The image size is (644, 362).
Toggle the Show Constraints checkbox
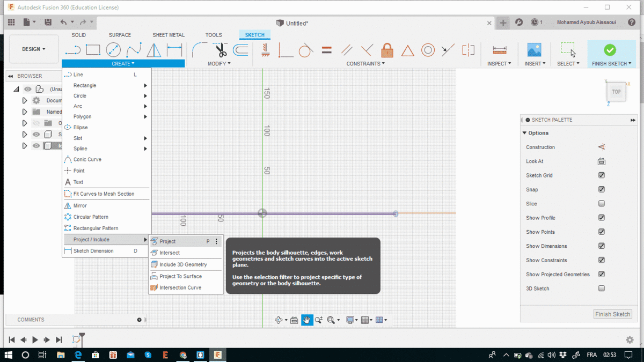(x=602, y=260)
